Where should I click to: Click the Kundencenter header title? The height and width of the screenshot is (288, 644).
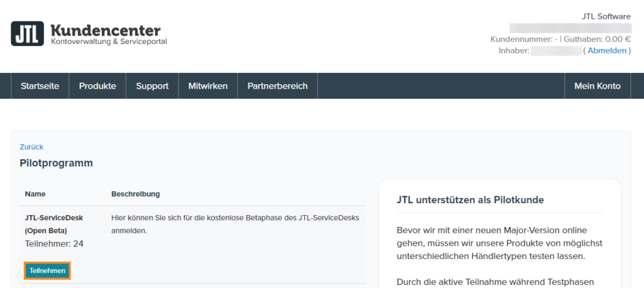click(x=105, y=30)
